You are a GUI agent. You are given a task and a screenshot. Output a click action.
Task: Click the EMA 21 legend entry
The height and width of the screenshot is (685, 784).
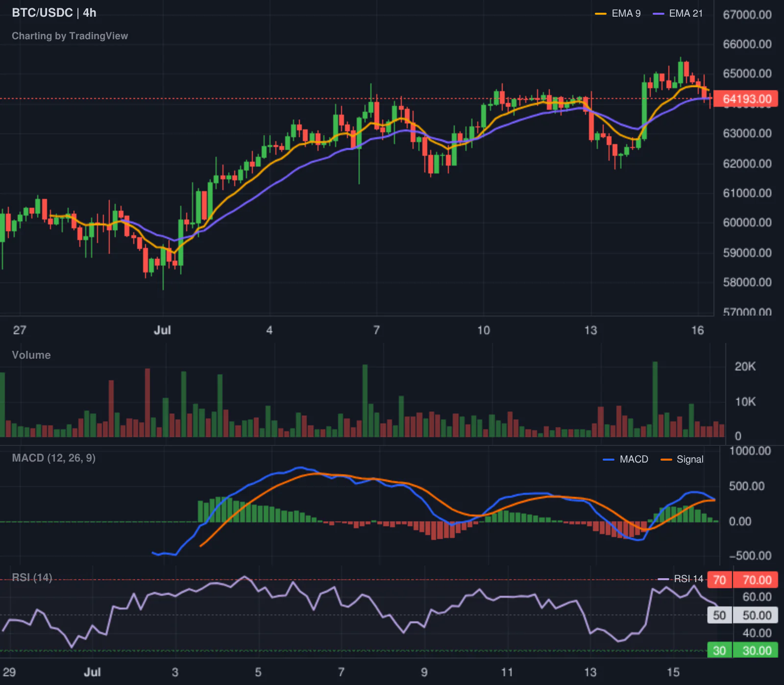pyautogui.click(x=678, y=14)
